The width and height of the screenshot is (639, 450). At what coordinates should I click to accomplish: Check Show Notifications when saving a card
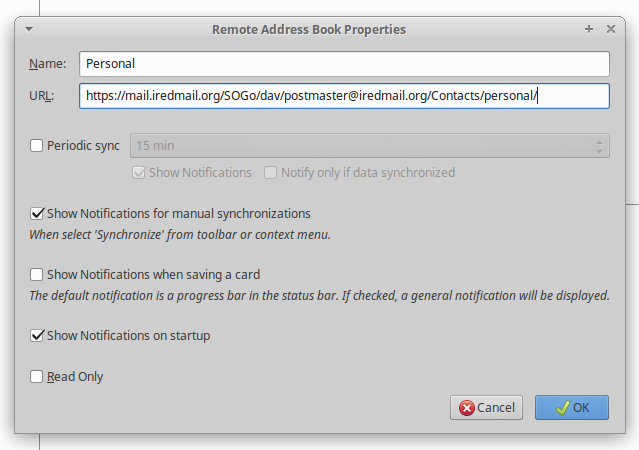coord(36,274)
